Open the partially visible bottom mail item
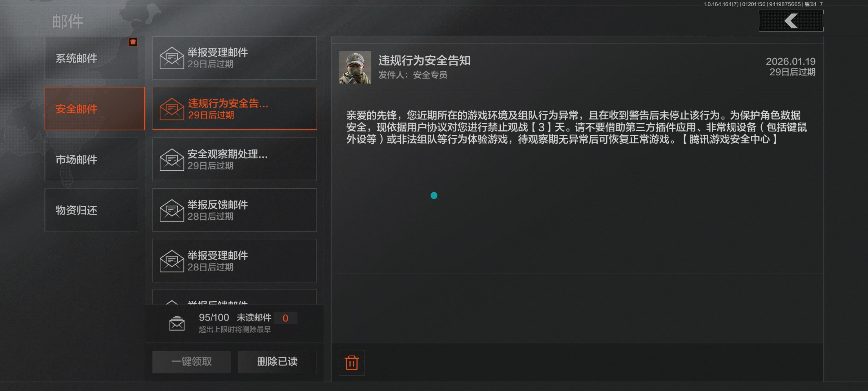The height and width of the screenshot is (391, 868). [235, 297]
